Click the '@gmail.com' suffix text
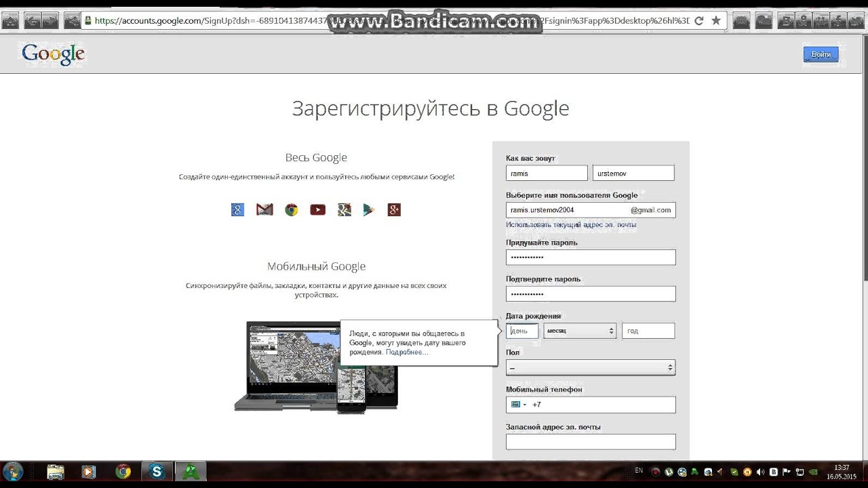 pos(651,210)
